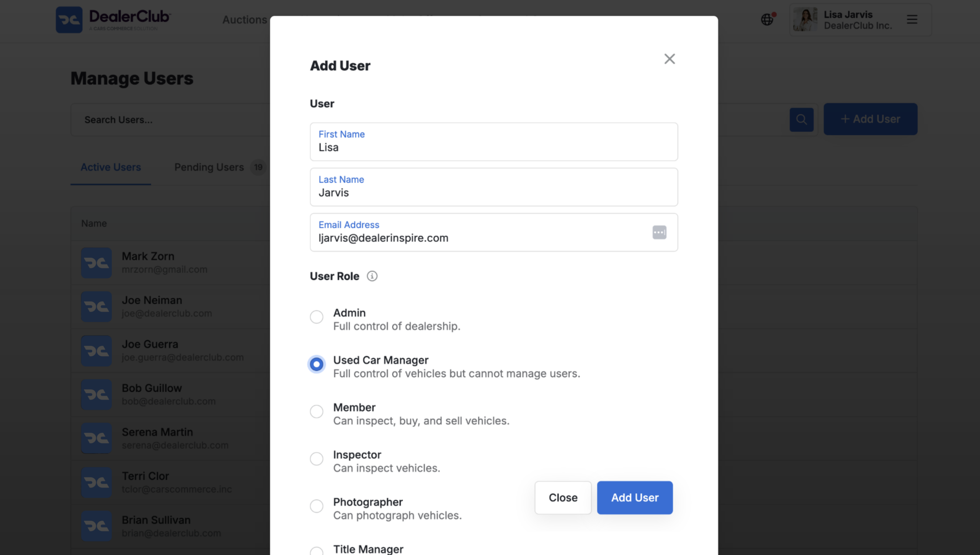Click the Joe Guerra user name
This screenshot has height=555, width=980.
[150, 344]
